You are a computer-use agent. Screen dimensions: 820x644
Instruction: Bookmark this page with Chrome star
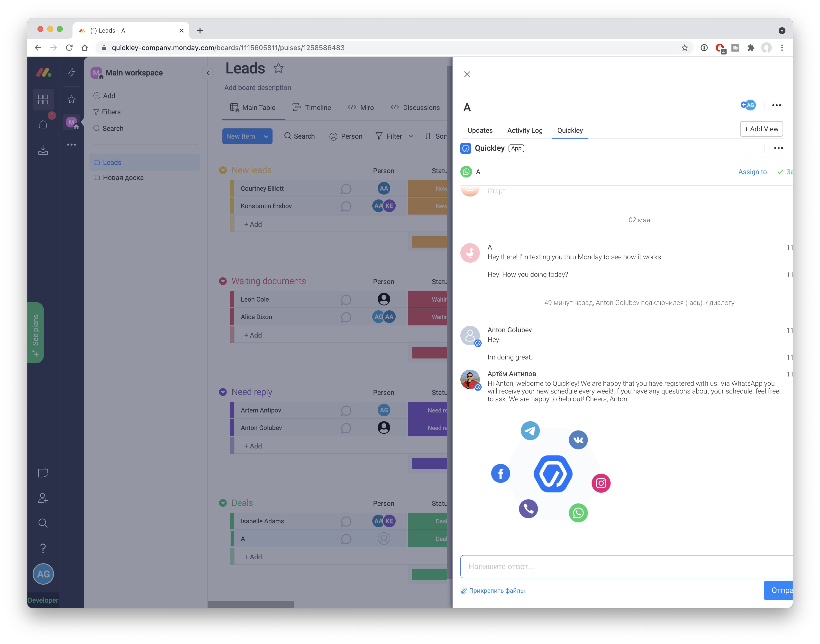(x=684, y=48)
